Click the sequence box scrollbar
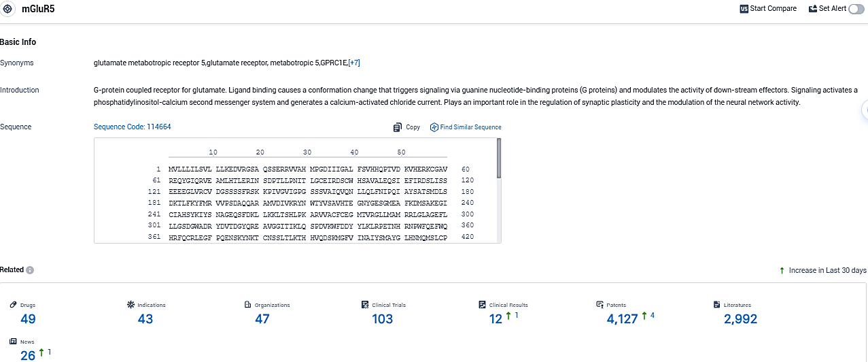This screenshot has width=868, height=362. 499,158
